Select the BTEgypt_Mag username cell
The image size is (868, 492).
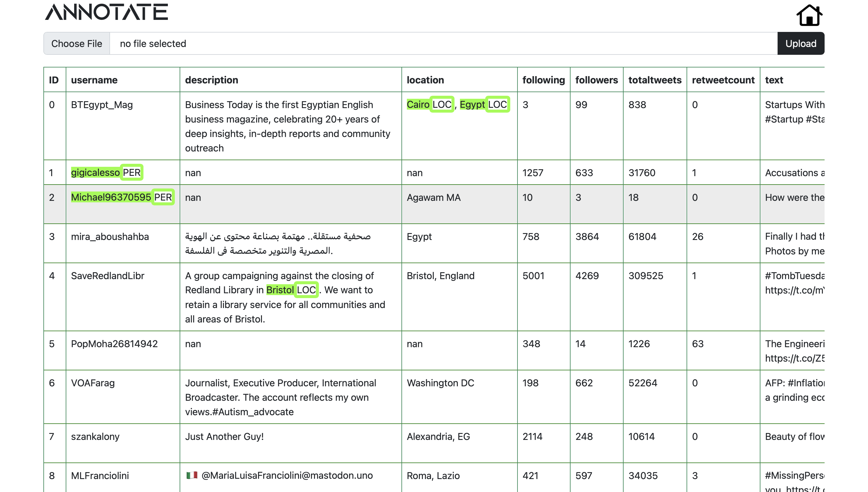click(x=123, y=126)
